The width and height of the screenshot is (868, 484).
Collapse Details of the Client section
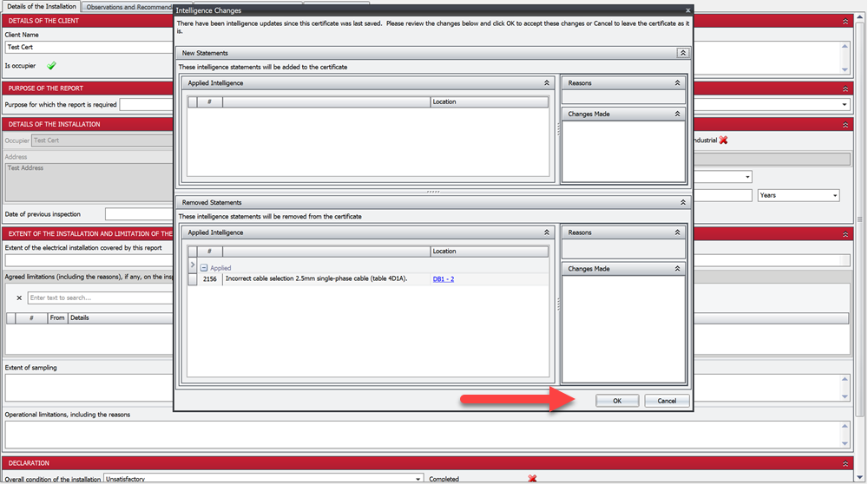tap(845, 21)
